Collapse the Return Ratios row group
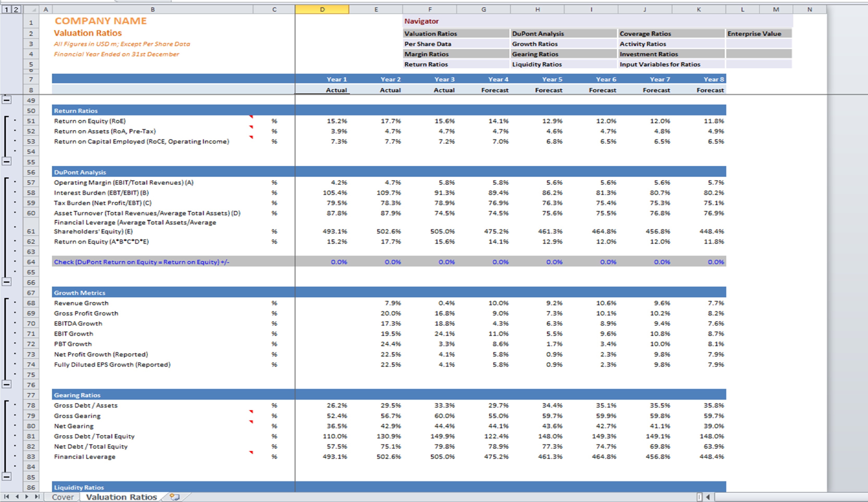This screenshot has width=868, height=502. [x=7, y=161]
